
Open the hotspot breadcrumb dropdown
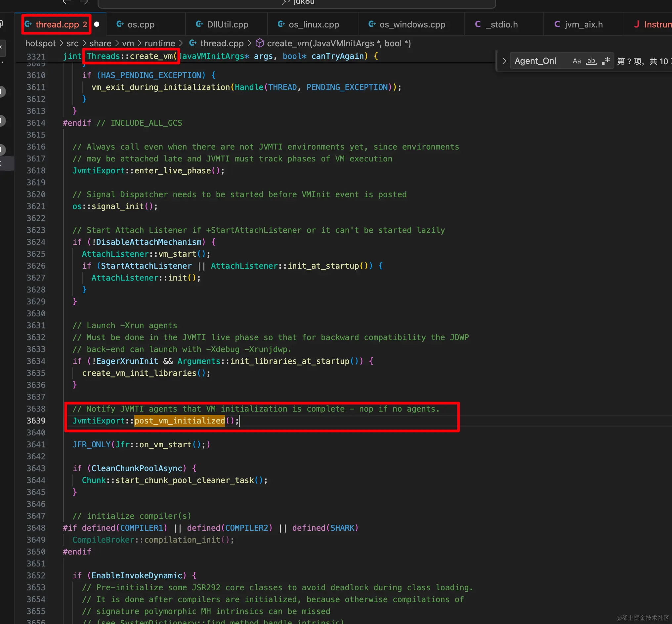pyautogui.click(x=40, y=44)
